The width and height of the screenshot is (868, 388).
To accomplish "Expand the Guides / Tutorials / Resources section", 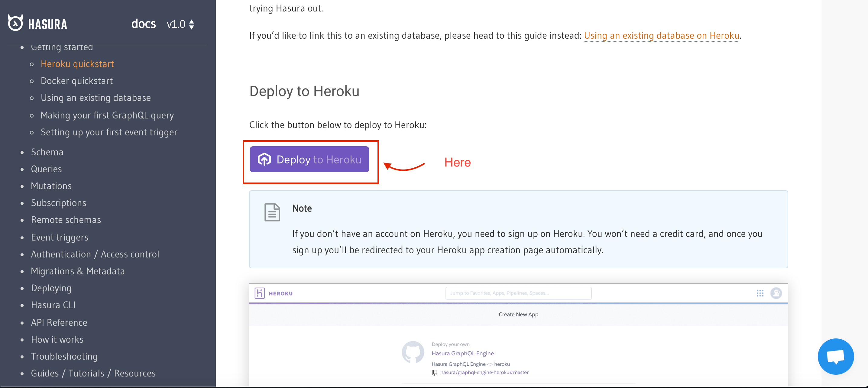I will (93, 373).
